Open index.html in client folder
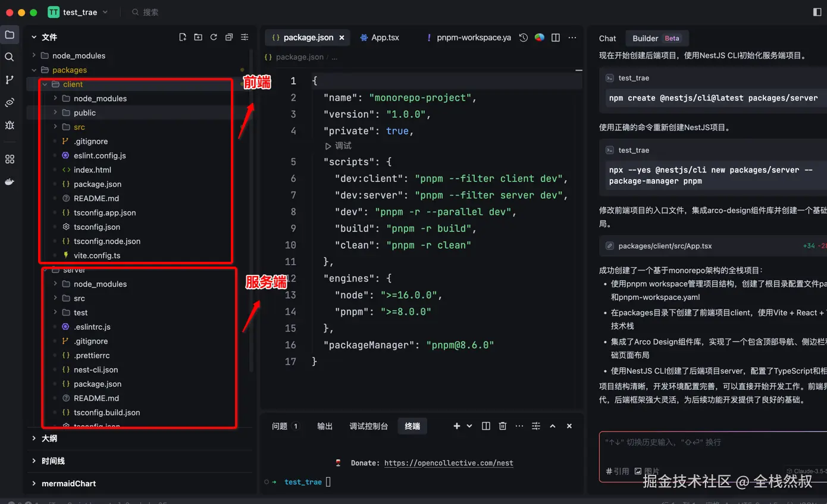The height and width of the screenshot is (504, 827). tap(92, 170)
